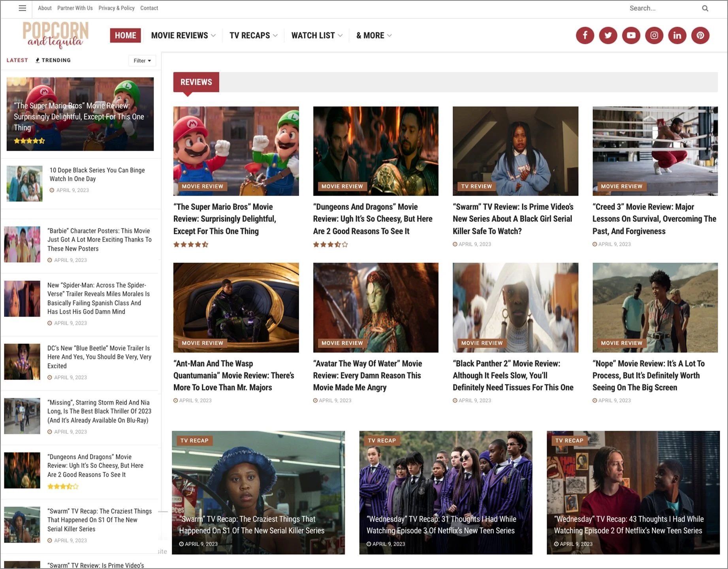
Task: Click the TV Review tag on Swarm card
Action: click(477, 187)
